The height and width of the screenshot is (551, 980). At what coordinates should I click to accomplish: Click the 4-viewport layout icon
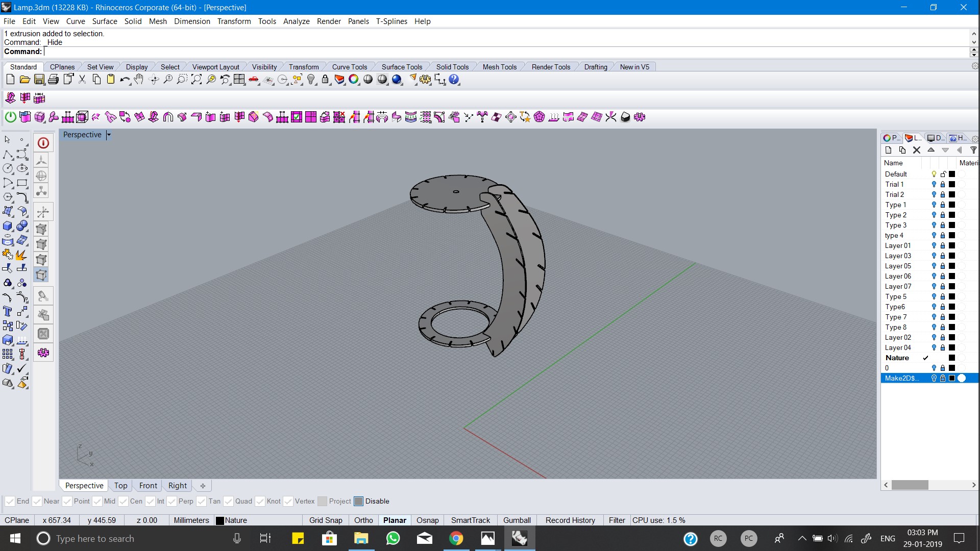point(239,80)
